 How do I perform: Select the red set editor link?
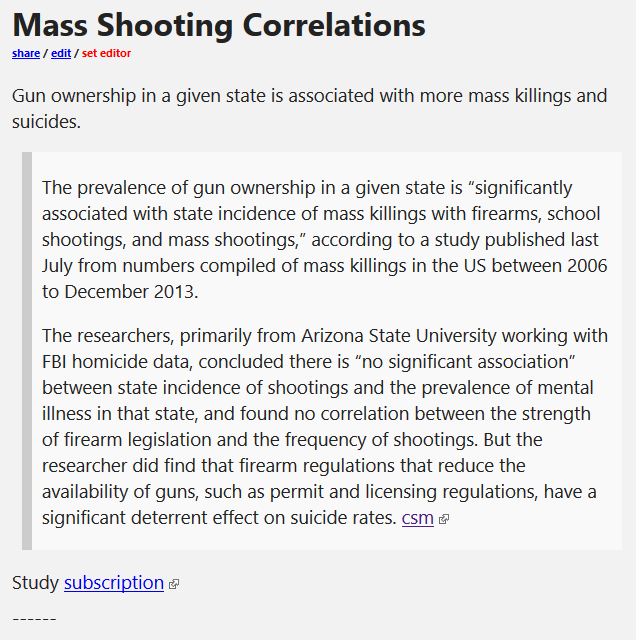(x=106, y=53)
